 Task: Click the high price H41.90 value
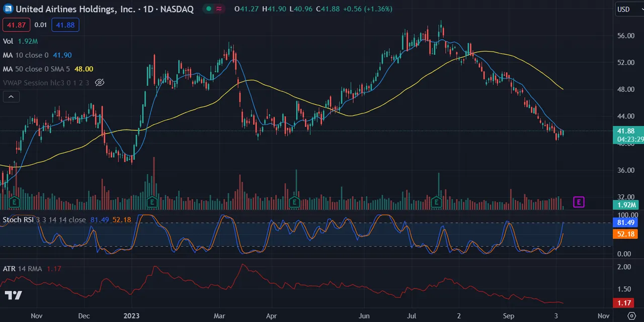tap(273, 9)
